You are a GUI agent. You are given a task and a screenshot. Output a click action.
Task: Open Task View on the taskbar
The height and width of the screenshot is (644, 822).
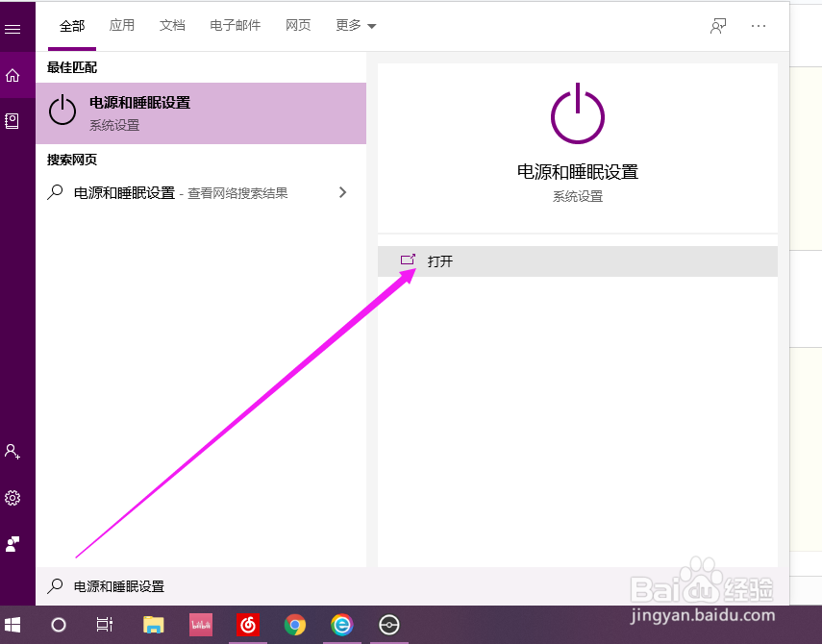(x=105, y=625)
